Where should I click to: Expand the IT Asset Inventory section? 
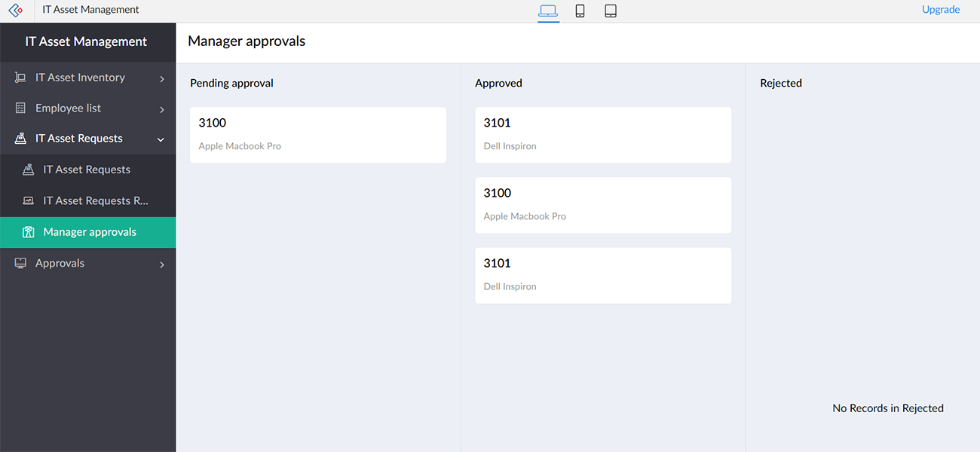161,77
